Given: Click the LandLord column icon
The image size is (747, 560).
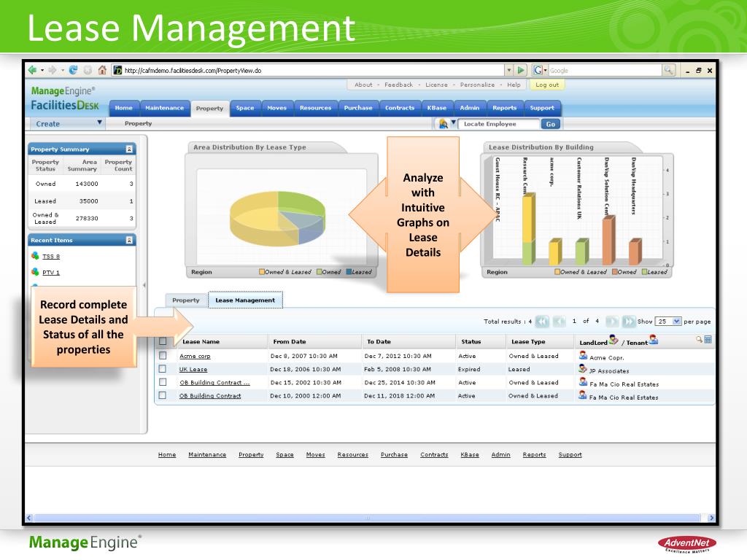Looking at the screenshot, I should click(614, 340).
